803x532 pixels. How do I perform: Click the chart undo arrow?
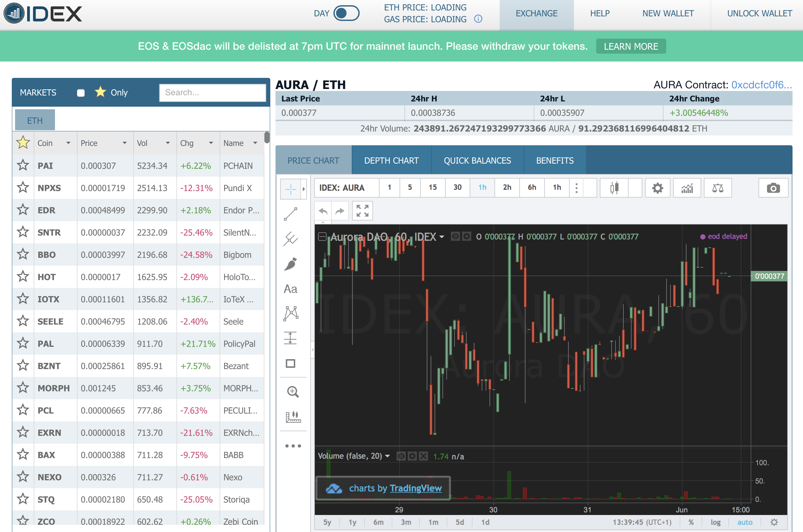[323, 211]
